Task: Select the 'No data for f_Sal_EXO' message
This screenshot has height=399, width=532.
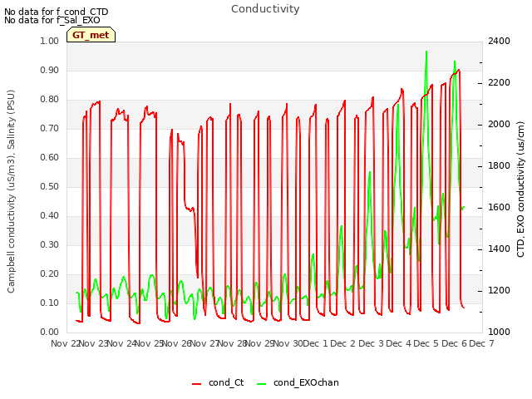Action: pos(52,20)
